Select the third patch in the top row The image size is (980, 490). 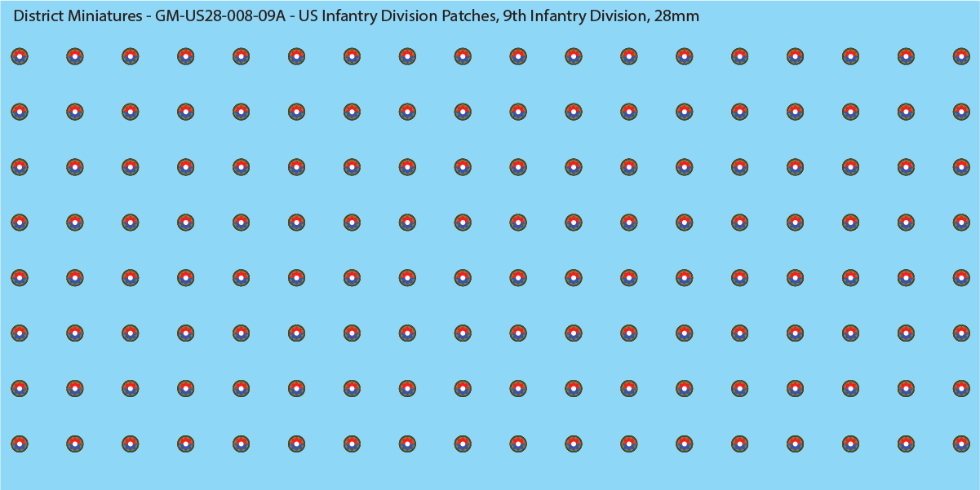pos(131,56)
